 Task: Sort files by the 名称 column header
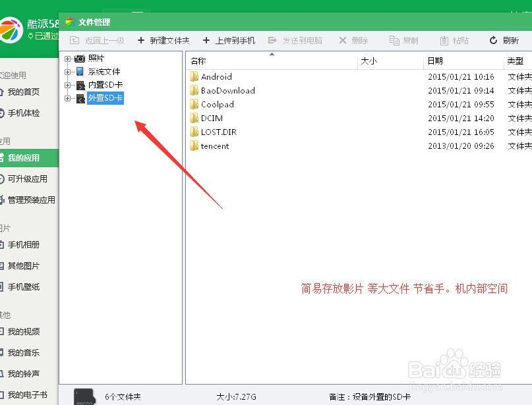(198, 61)
